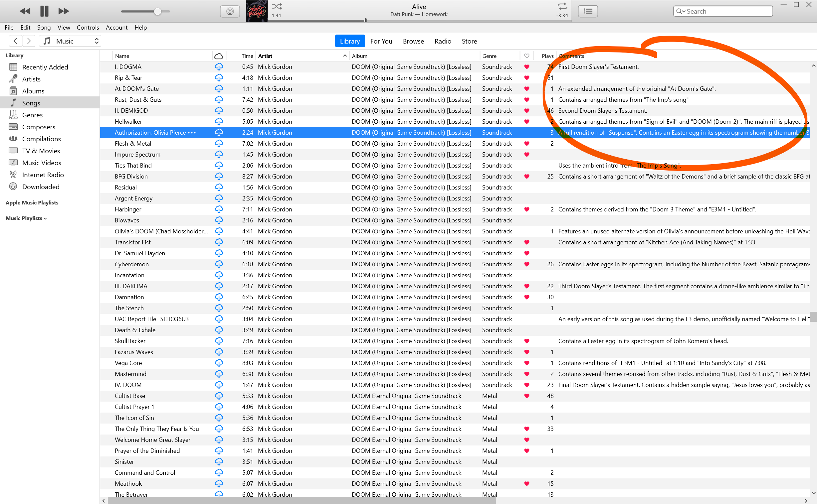The height and width of the screenshot is (504, 817).
Task: Open the search field options dropdown
Action: click(x=681, y=11)
